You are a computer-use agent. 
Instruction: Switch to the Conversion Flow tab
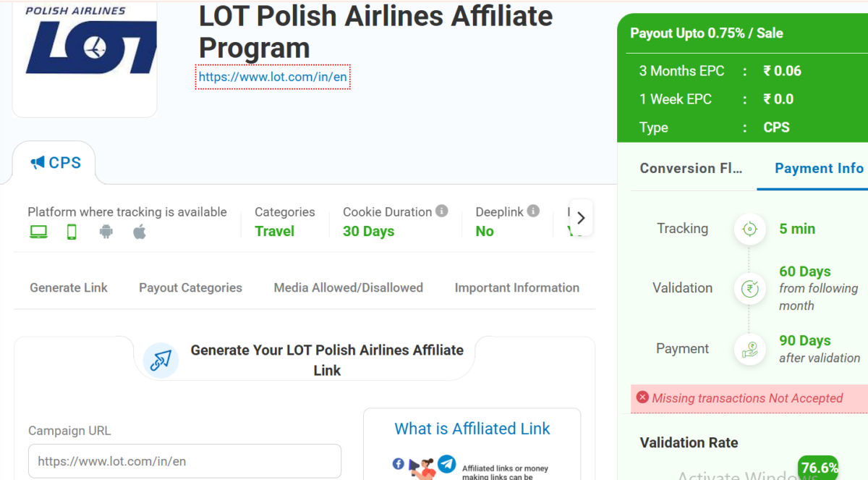(691, 168)
